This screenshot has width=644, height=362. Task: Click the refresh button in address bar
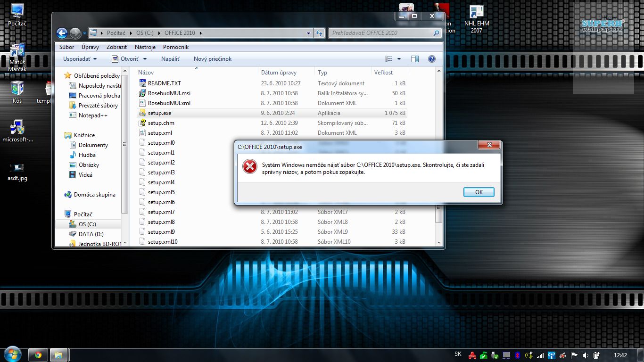[x=319, y=33]
